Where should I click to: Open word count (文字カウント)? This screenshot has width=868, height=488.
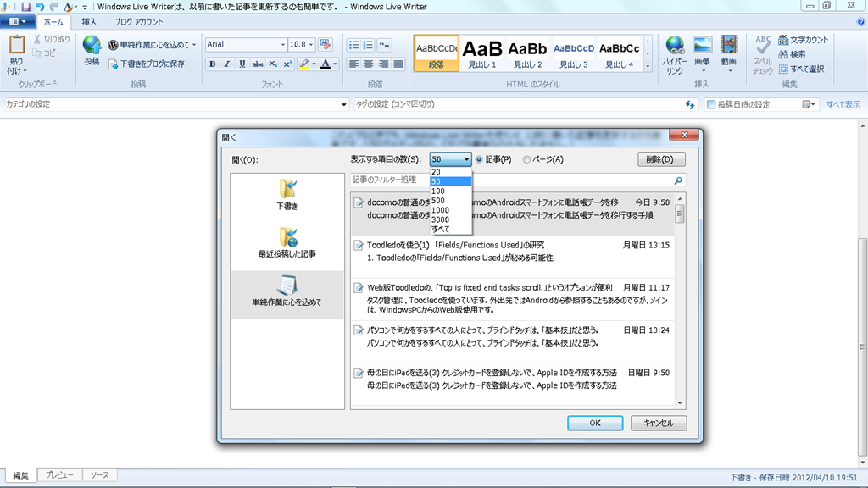coord(804,40)
